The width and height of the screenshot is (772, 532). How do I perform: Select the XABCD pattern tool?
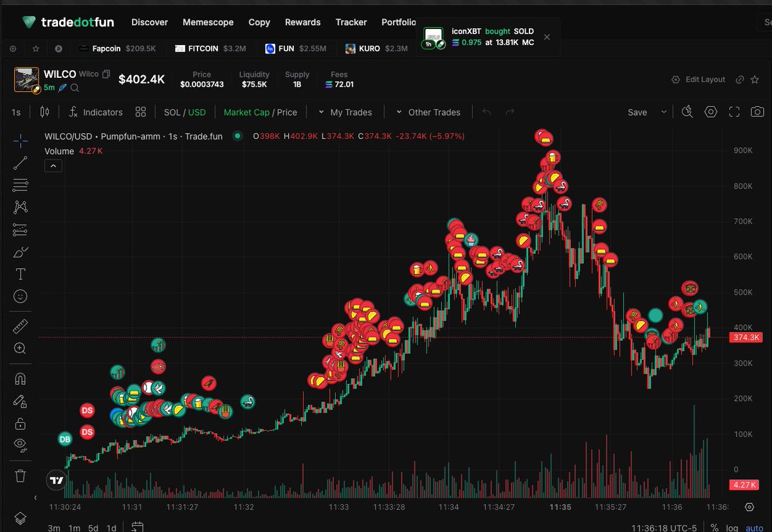[x=20, y=207]
